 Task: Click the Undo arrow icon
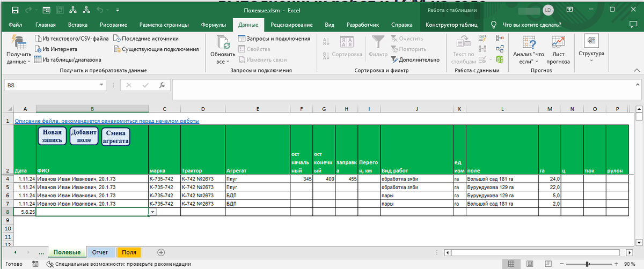(x=100, y=10)
